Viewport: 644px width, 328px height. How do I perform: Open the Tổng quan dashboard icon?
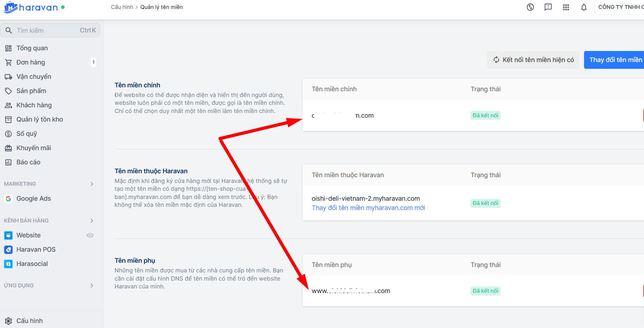pos(8,48)
